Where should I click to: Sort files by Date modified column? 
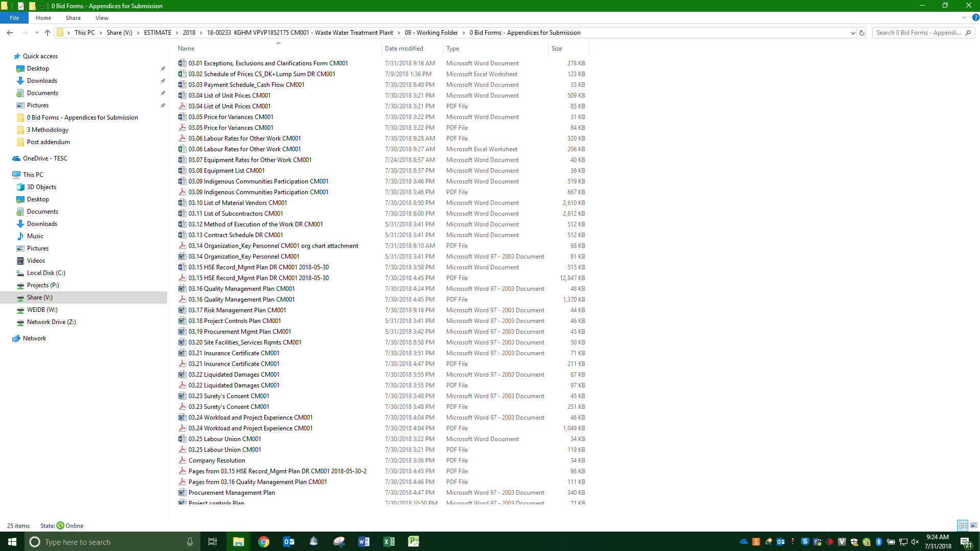tap(412, 49)
